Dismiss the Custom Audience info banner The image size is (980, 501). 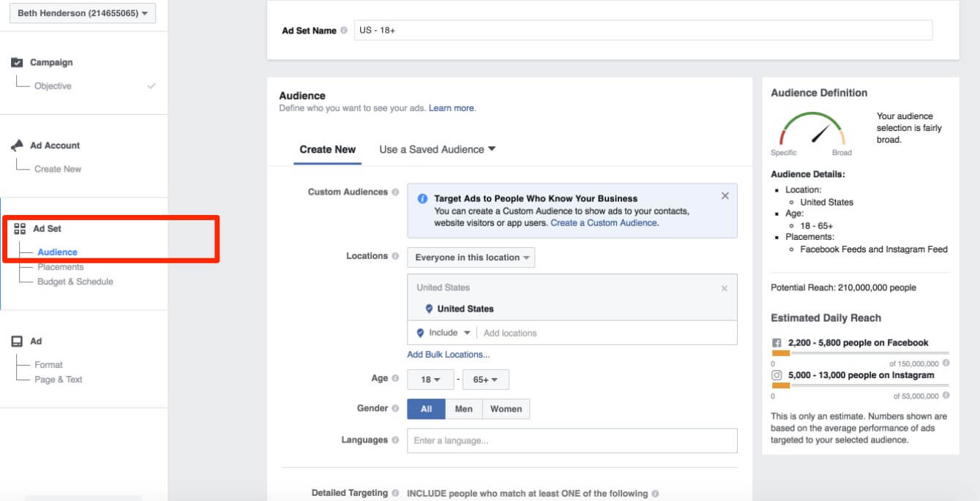click(725, 196)
